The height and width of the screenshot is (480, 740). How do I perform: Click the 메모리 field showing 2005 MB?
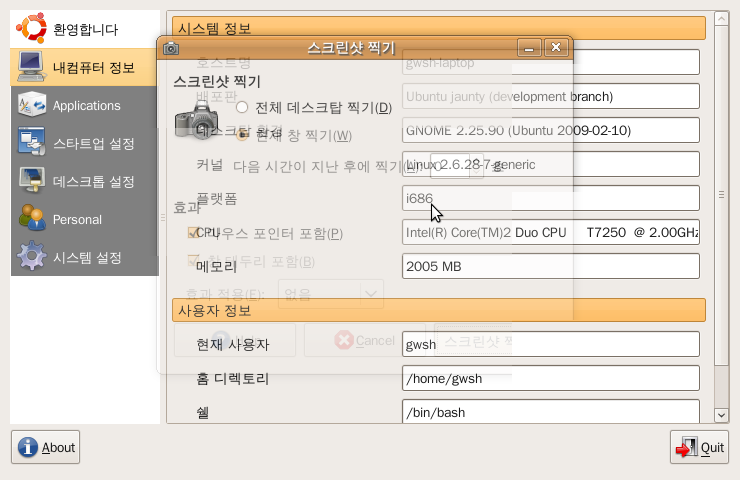click(551, 266)
